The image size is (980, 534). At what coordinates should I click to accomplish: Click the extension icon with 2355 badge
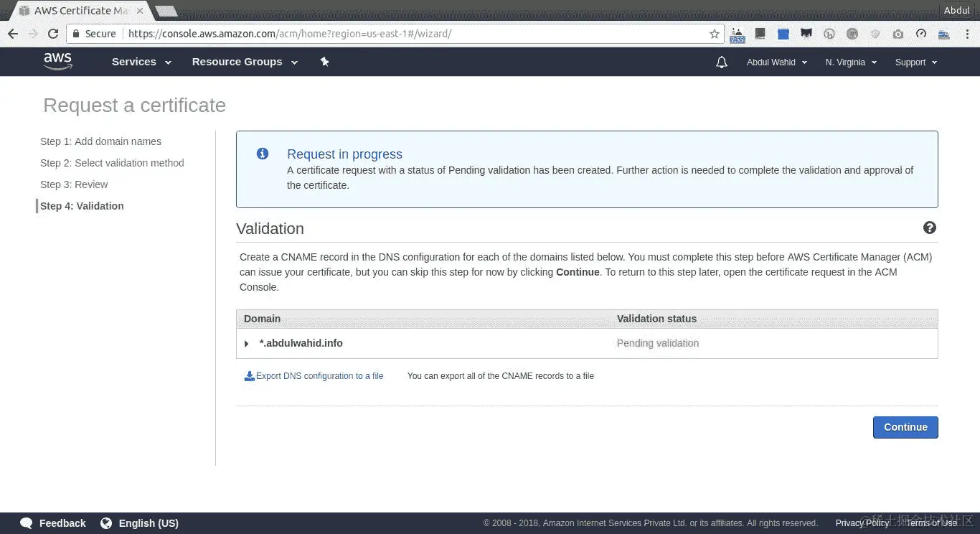738,34
